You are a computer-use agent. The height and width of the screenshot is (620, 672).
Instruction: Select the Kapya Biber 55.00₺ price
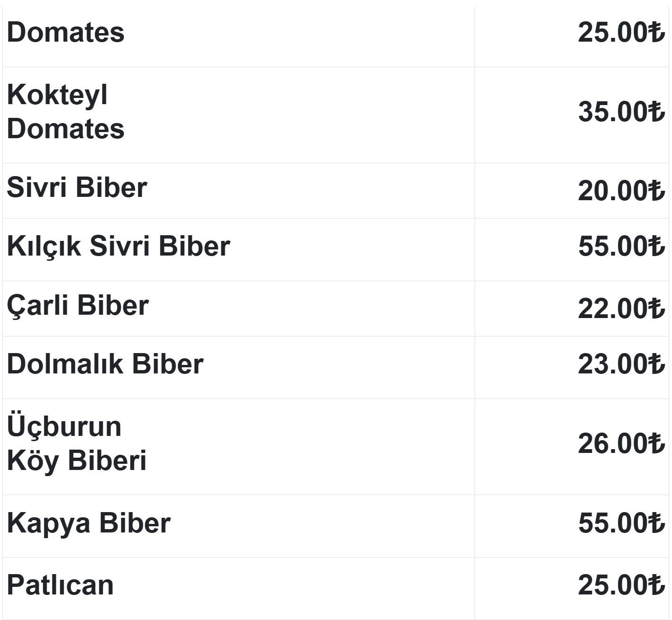(620, 523)
